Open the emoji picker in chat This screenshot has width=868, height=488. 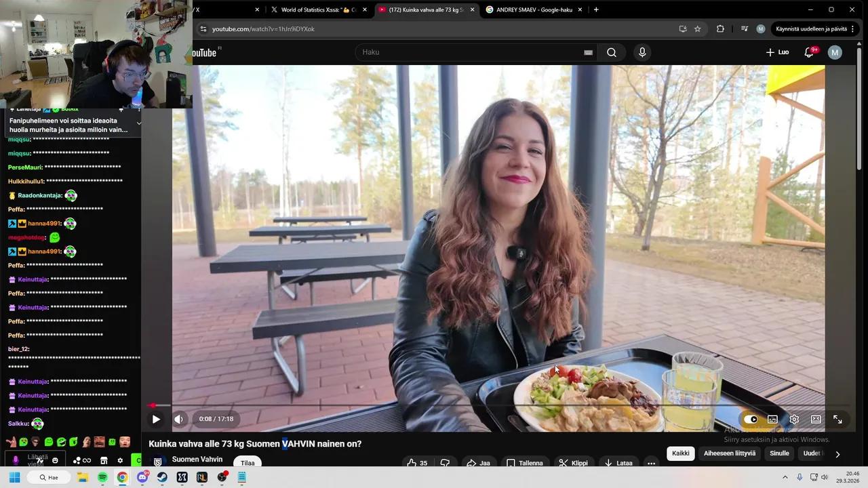(x=55, y=461)
